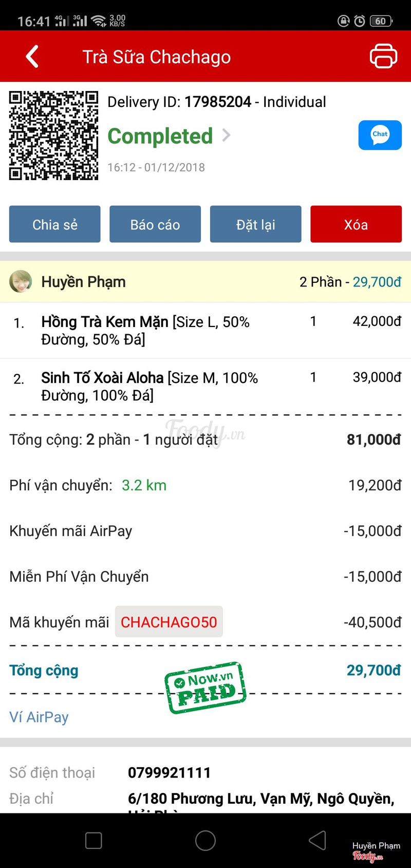The height and width of the screenshot is (868, 411).
Task: Tap phone number 0799921111
Action: point(170,772)
